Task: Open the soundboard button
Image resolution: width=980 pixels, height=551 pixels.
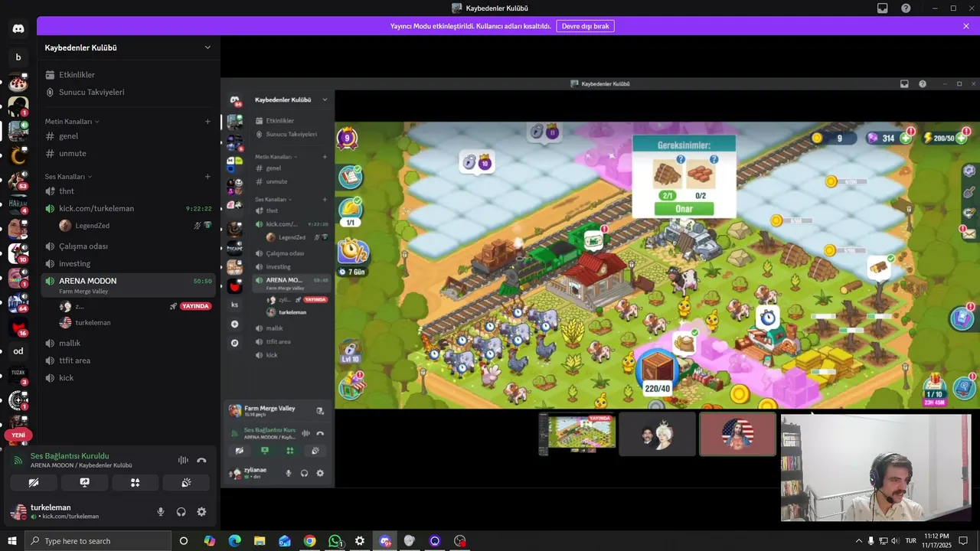Action: [x=186, y=483]
